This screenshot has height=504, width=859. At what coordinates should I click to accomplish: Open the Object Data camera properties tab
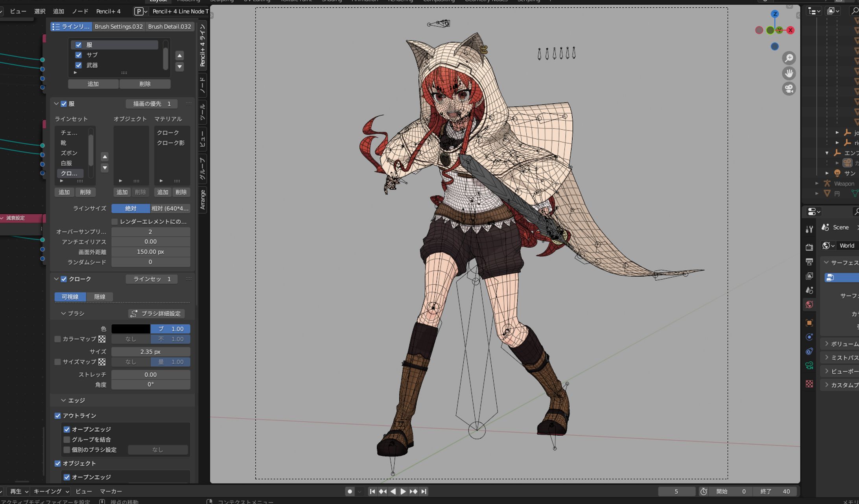[809, 366]
